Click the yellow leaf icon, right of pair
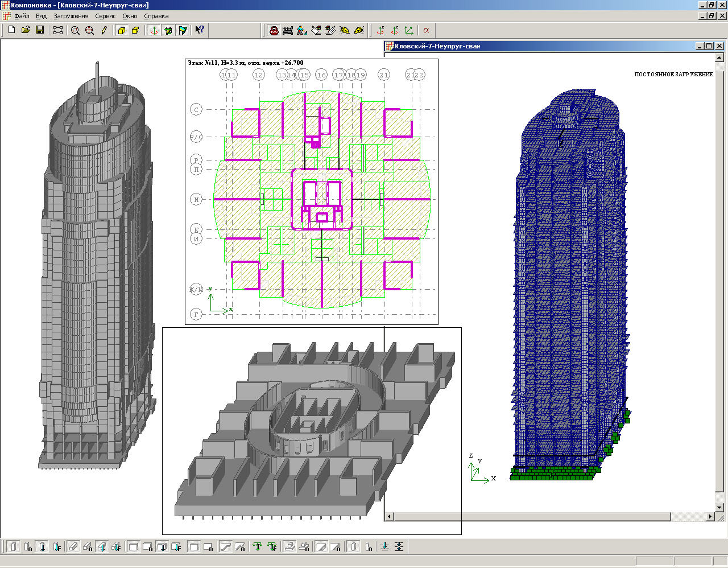Screen dimensions: 728x568 coord(359,30)
